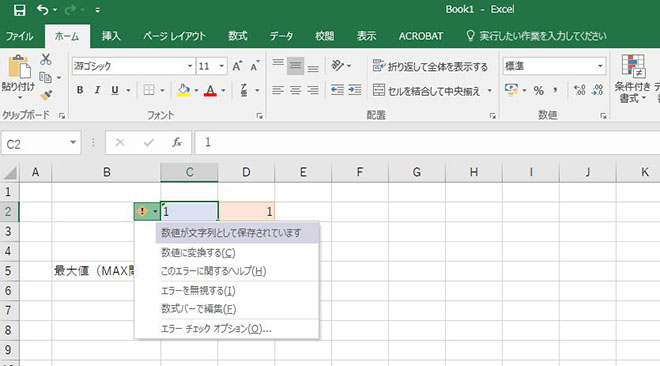
Task: Undo the last action
Action: (x=43, y=9)
